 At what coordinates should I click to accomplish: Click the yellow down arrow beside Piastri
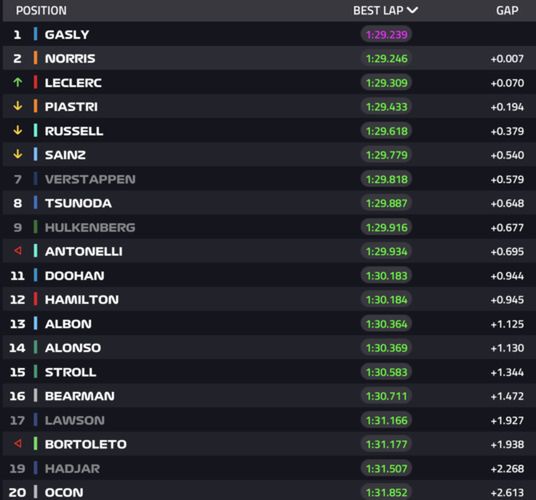click(x=18, y=106)
